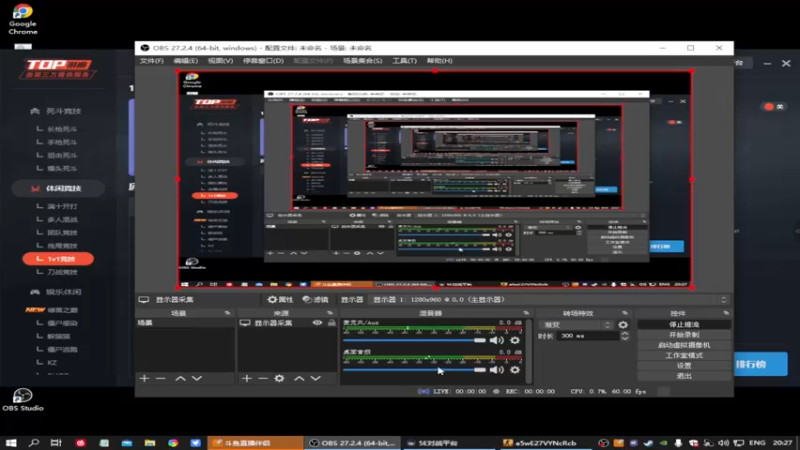Move the source up in the 来源 list
800x450 pixels.
(x=299, y=378)
